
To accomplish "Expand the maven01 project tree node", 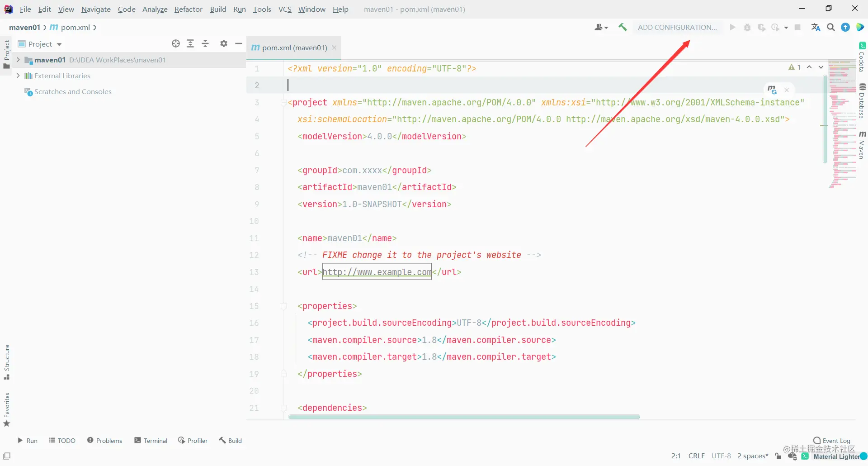I will (18, 60).
